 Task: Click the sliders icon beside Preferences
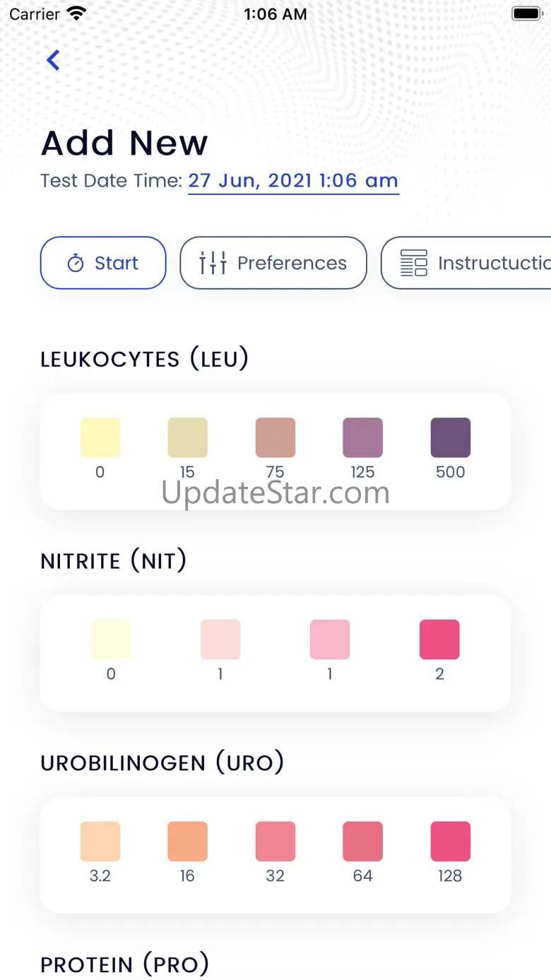pyautogui.click(x=213, y=263)
